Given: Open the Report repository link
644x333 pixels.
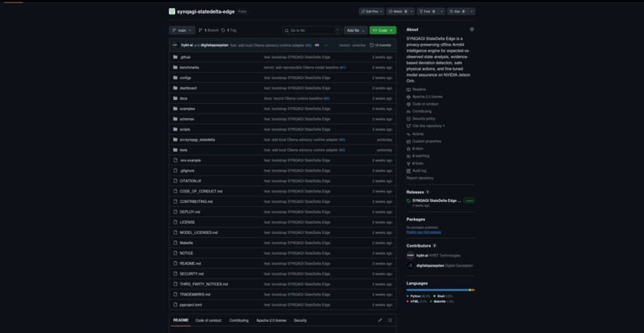Looking at the screenshot, I should pyautogui.click(x=419, y=178).
